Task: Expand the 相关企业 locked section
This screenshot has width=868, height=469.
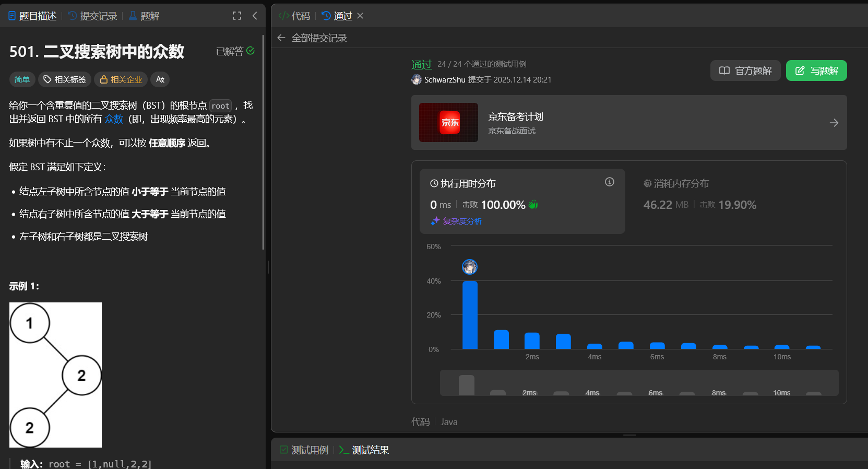Action: click(121, 79)
